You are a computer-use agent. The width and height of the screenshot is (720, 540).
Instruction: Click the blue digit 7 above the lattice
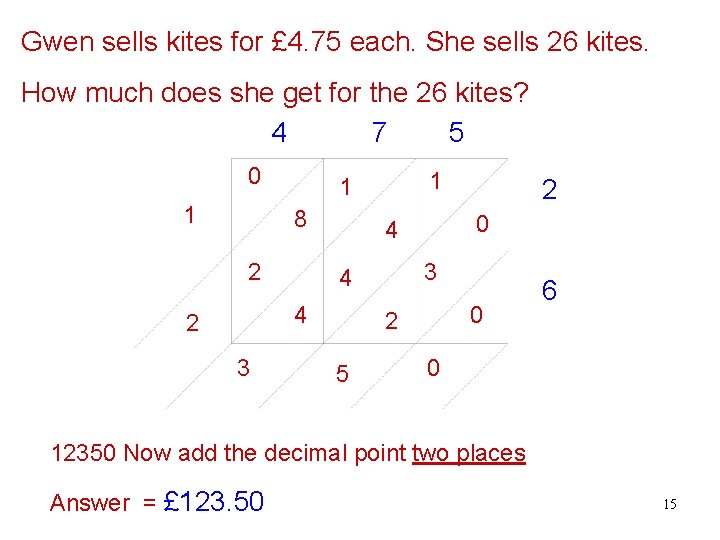coord(378,133)
